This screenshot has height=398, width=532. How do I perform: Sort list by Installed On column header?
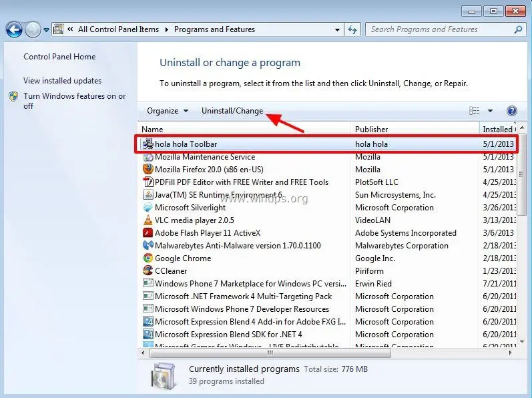(x=498, y=130)
